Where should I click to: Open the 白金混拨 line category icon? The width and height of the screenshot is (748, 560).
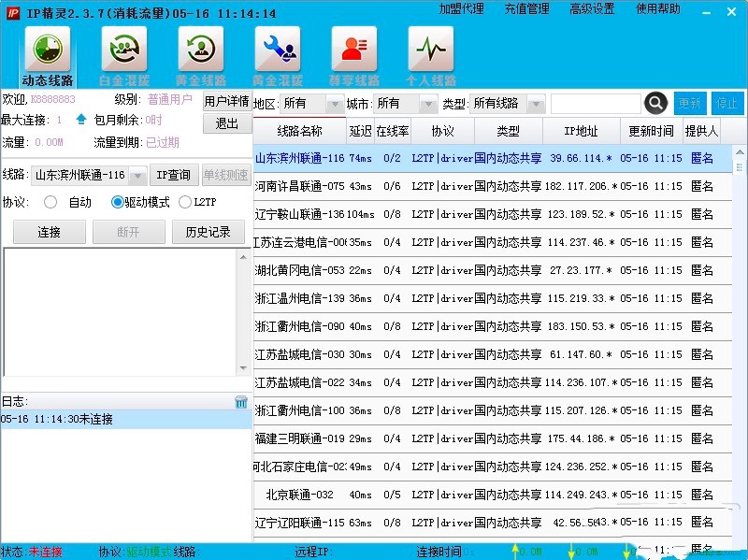(124, 50)
